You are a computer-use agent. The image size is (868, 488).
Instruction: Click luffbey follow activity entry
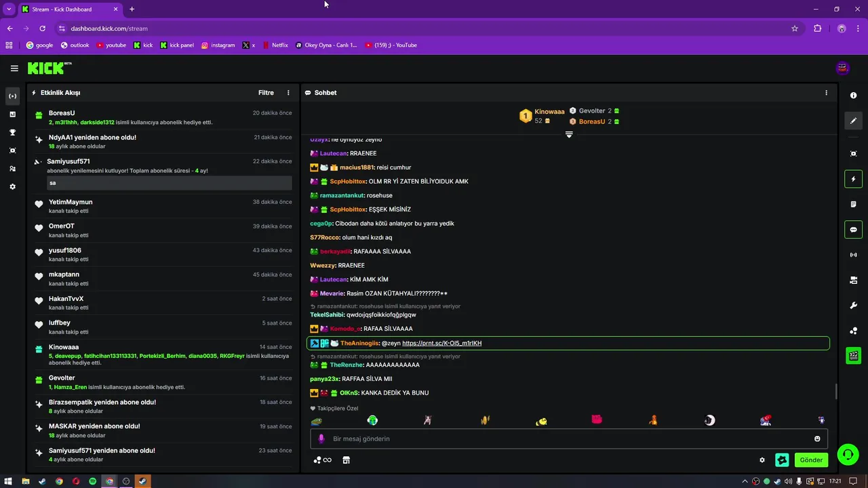coord(163,327)
